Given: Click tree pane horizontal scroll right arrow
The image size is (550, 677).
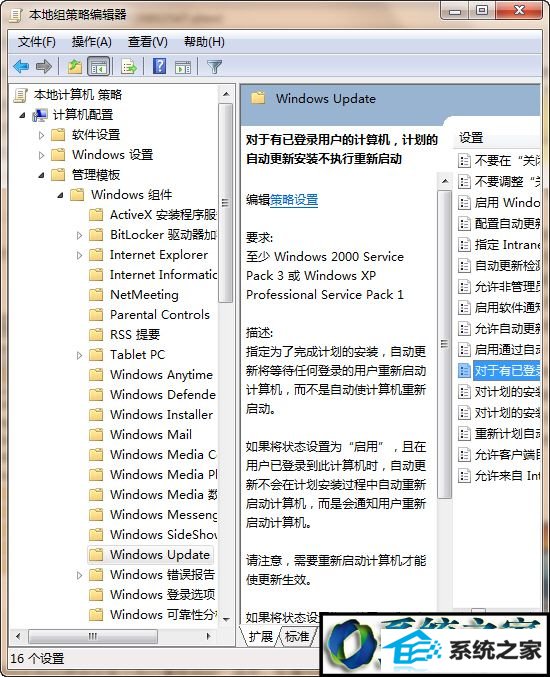Looking at the screenshot, I should coord(209,636).
